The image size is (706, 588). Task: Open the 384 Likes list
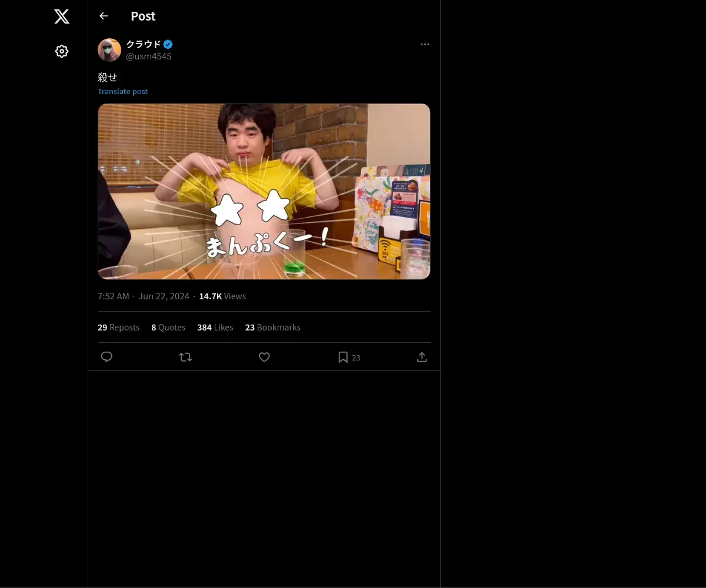215,327
